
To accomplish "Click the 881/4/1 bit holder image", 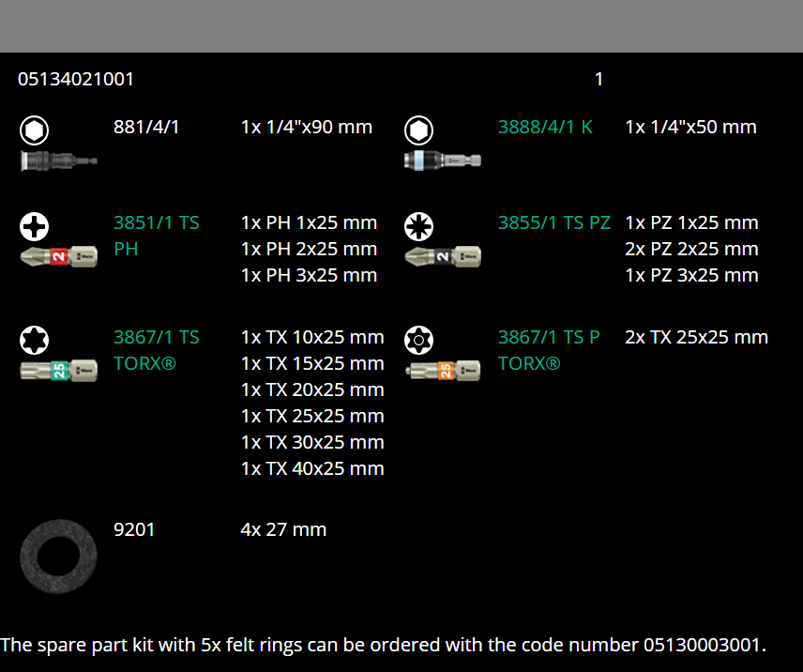I will [x=58, y=160].
